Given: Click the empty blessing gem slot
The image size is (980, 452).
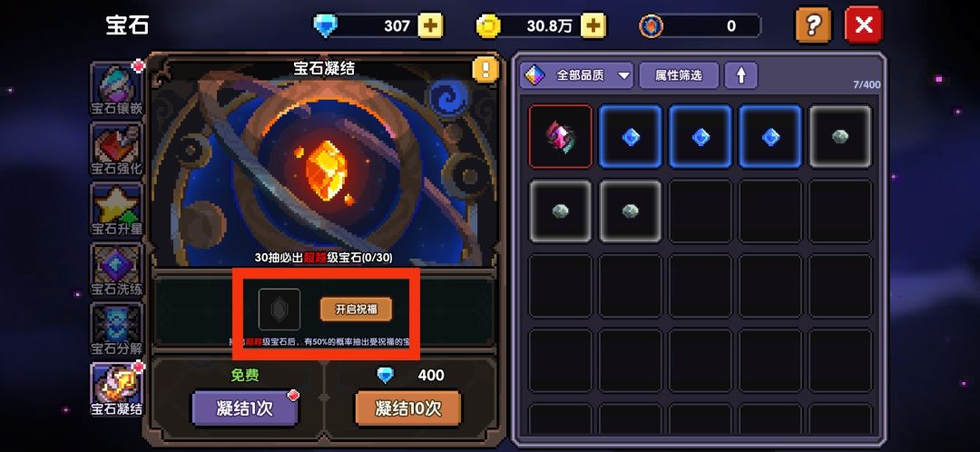Looking at the screenshot, I should tap(279, 309).
